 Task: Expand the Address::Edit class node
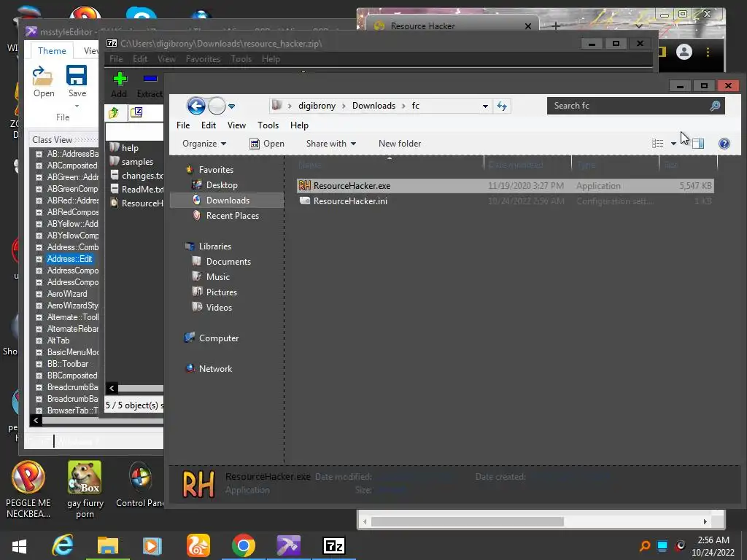39,259
